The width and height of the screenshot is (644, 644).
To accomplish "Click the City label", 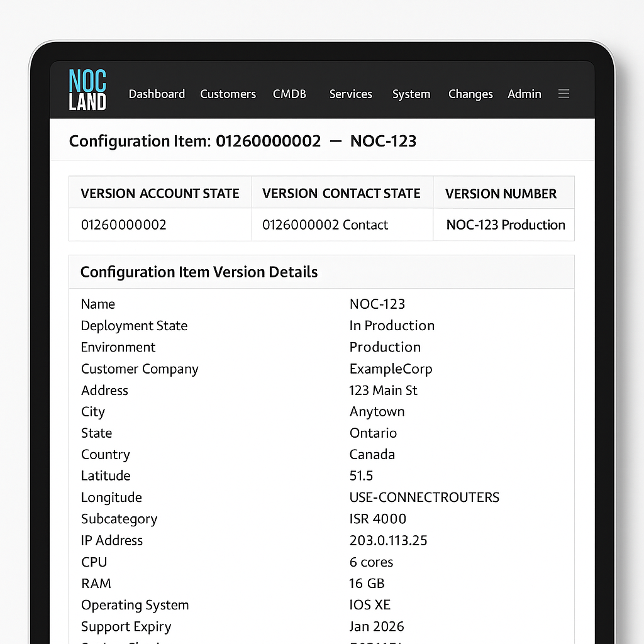I will pos(93,412).
